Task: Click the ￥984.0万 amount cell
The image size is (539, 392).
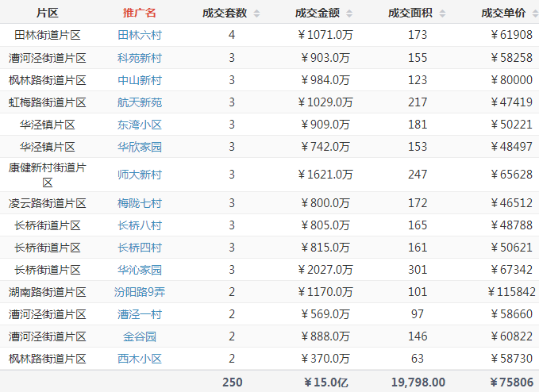Action: [325, 80]
